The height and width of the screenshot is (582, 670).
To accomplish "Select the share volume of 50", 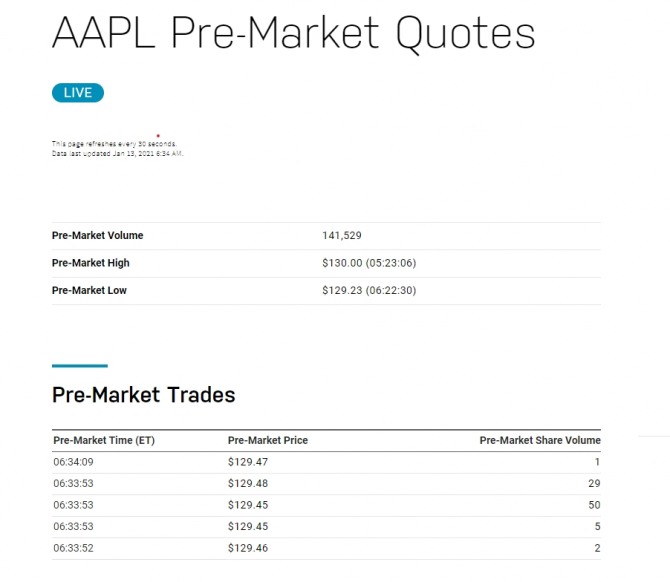I will [594, 506].
